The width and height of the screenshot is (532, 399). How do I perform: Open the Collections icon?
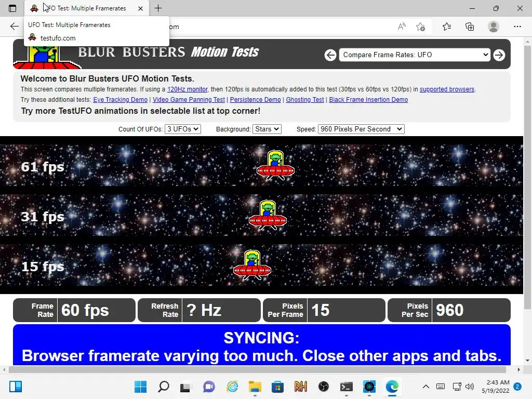pyautogui.click(x=470, y=26)
